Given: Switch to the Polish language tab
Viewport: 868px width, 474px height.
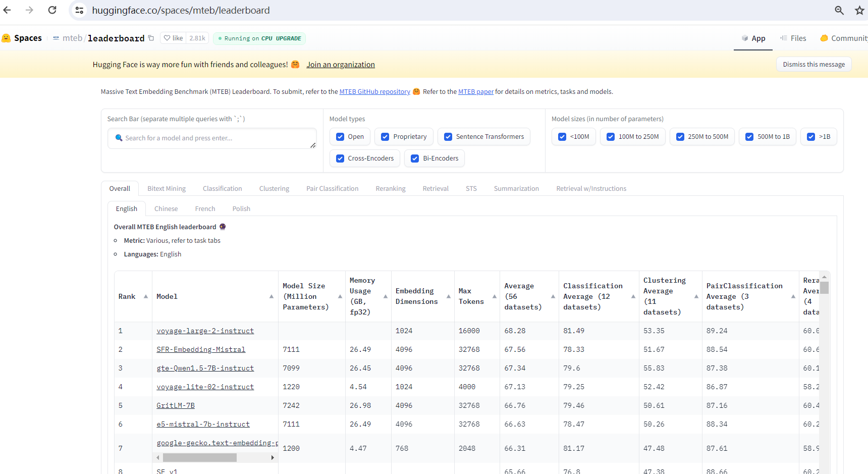Looking at the screenshot, I should [241, 208].
